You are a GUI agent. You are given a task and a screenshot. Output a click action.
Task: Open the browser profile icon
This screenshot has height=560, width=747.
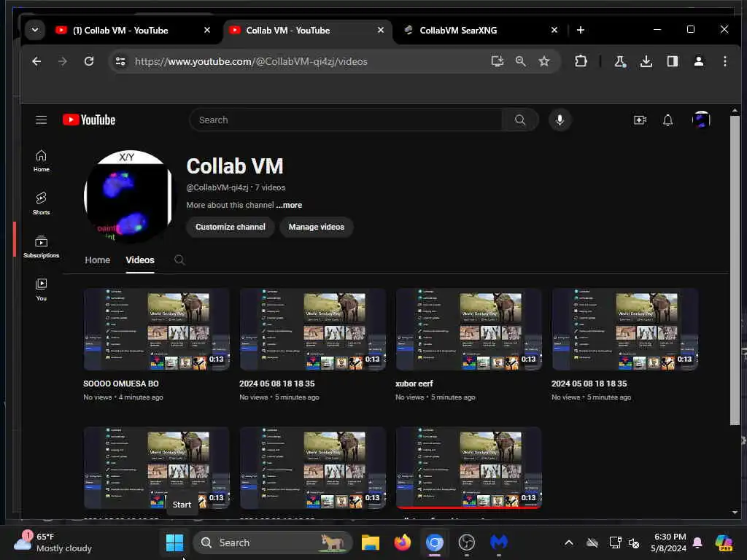pyautogui.click(x=698, y=61)
